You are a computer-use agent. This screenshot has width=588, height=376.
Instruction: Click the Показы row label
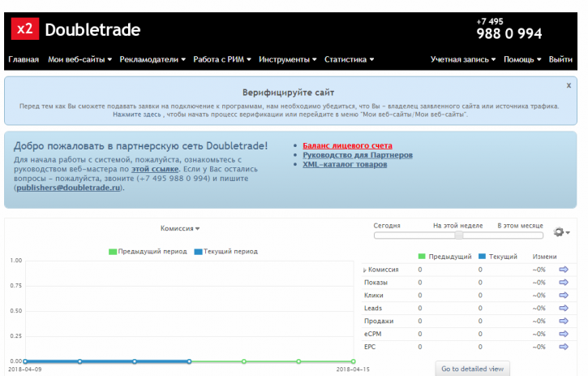pos(376,283)
